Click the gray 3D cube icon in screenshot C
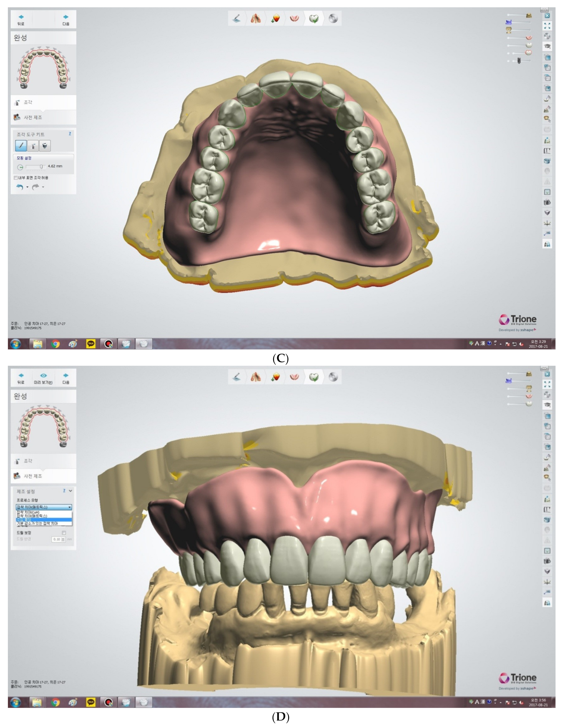565x728 pixels. 547,213
